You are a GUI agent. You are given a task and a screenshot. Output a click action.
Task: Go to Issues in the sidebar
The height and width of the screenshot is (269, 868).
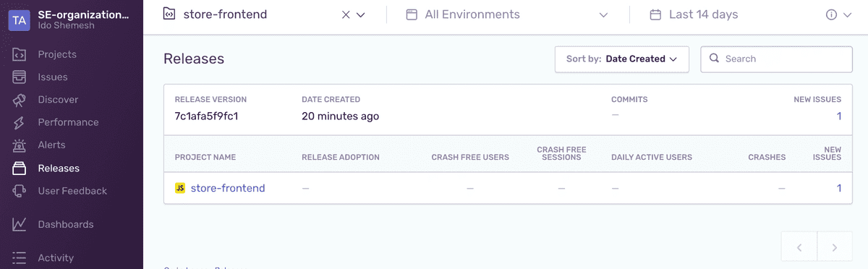53,77
